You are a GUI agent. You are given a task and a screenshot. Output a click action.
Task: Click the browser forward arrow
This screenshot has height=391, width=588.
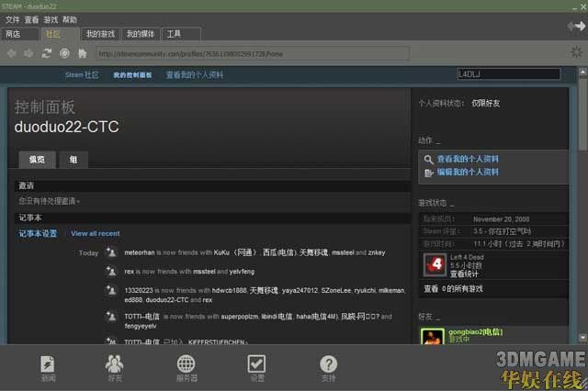tap(28, 53)
